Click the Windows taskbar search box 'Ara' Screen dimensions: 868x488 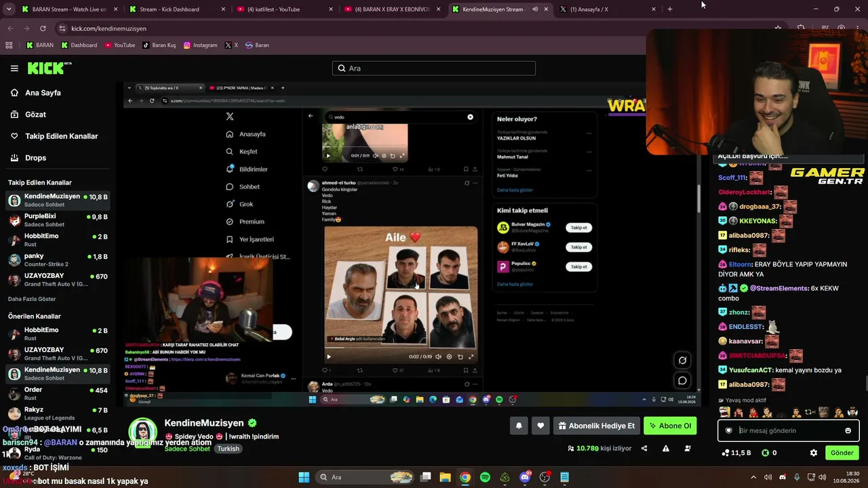[366, 477]
